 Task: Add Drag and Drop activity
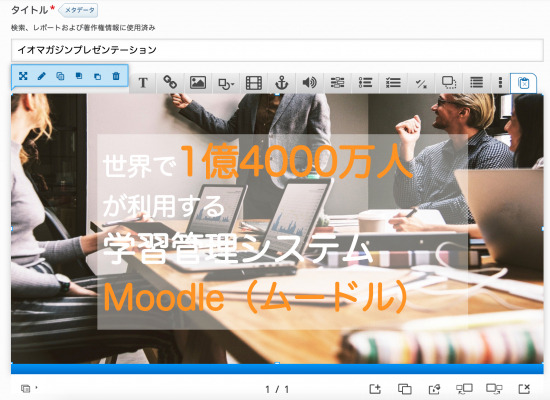point(449,83)
